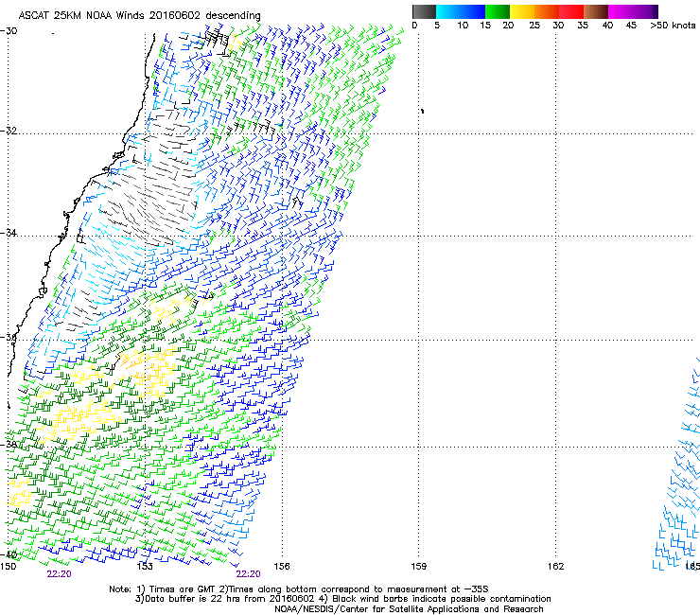Click the '25' label under the color bar
This screenshot has height=615, width=700.
[x=534, y=26]
